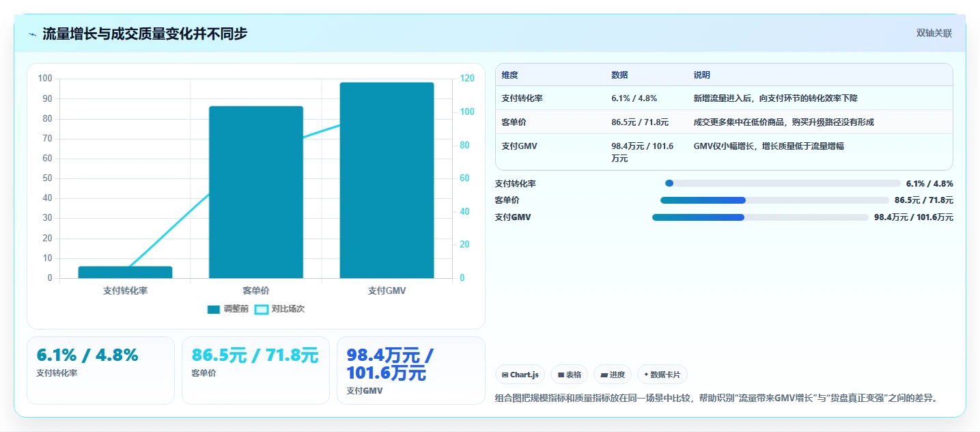This screenshot has height=432, width=980.
Task: Click the 120 tick on the right axis
Action: [x=466, y=79]
